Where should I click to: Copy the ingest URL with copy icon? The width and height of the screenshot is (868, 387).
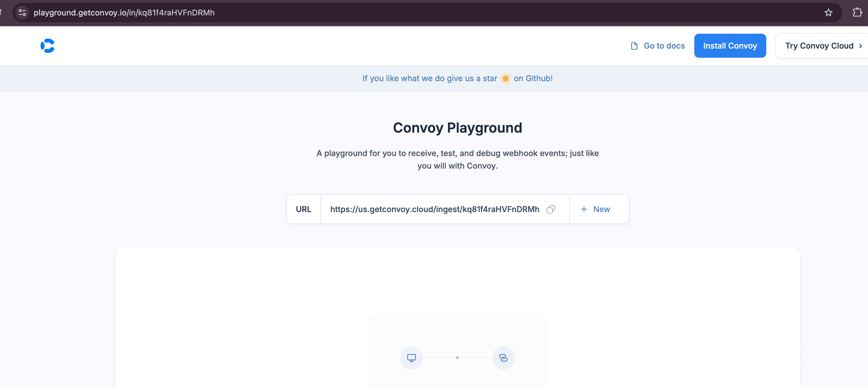[x=551, y=209]
